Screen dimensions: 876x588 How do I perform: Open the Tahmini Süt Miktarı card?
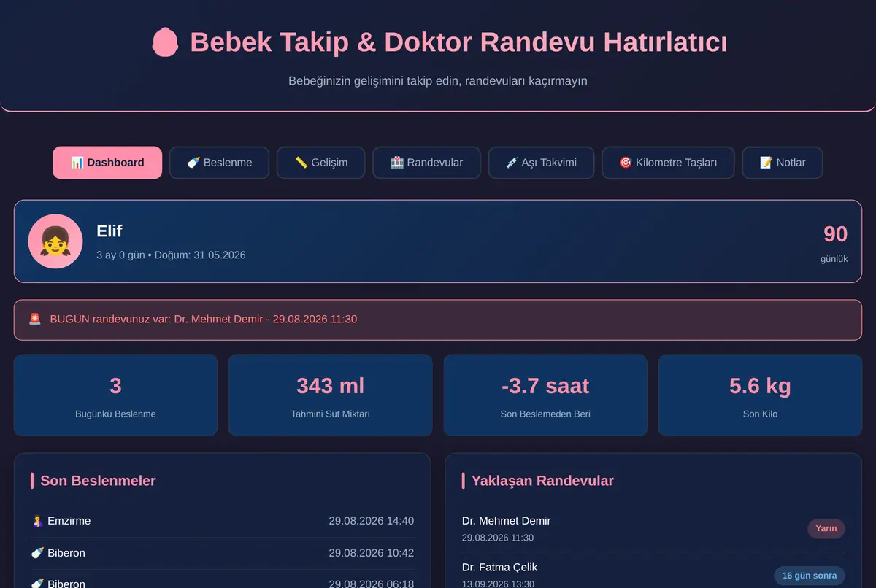[x=330, y=395]
